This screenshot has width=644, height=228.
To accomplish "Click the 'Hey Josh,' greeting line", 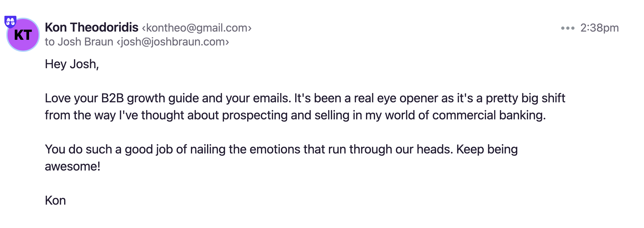I will pyautogui.click(x=72, y=64).
